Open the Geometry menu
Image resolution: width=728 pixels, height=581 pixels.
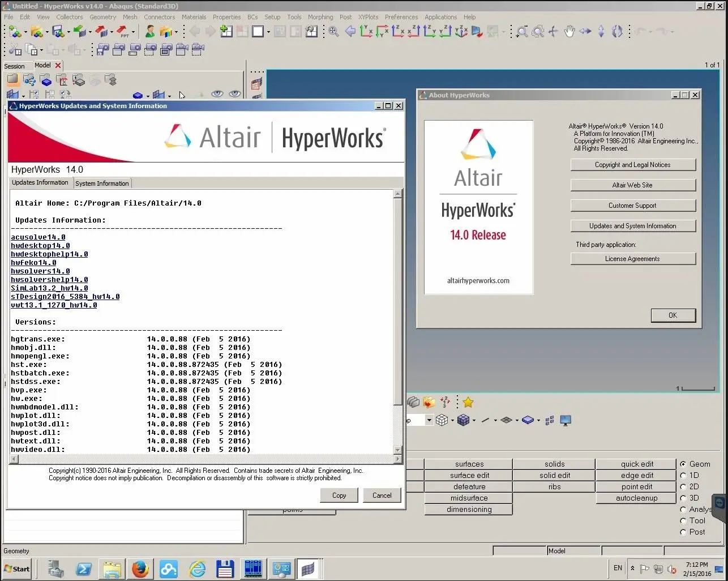click(102, 17)
